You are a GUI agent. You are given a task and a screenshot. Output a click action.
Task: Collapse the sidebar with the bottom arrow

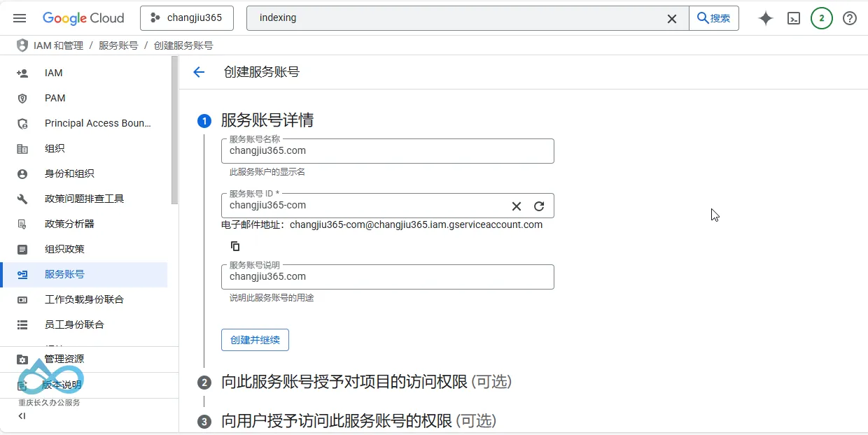(22, 415)
